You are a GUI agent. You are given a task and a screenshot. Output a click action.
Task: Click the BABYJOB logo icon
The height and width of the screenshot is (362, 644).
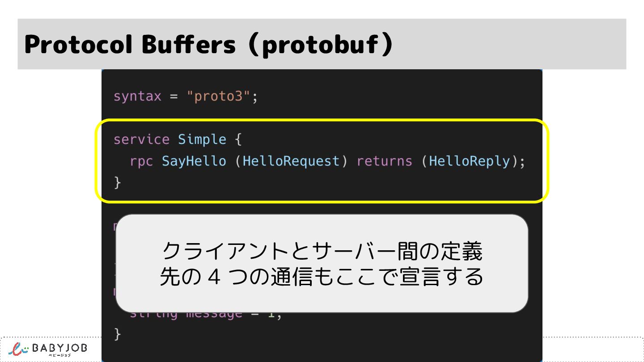point(19,349)
